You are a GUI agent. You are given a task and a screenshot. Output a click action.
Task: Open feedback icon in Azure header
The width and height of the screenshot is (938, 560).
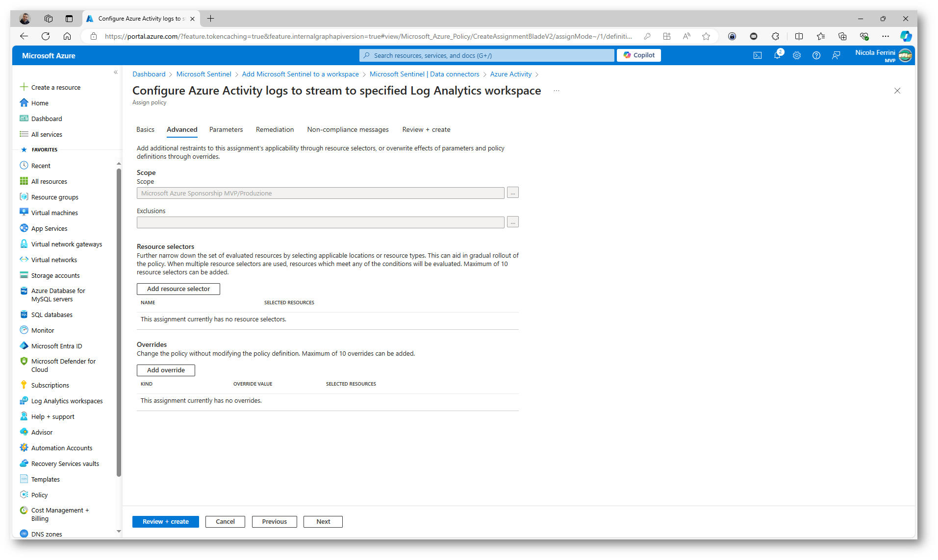tap(836, 55)
